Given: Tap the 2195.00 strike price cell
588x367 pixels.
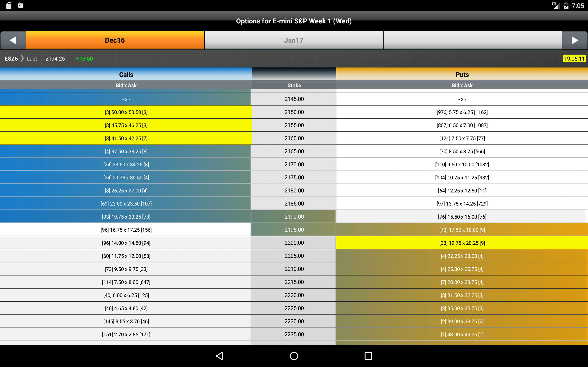Looking at the screenshot, I should [294, 230].
